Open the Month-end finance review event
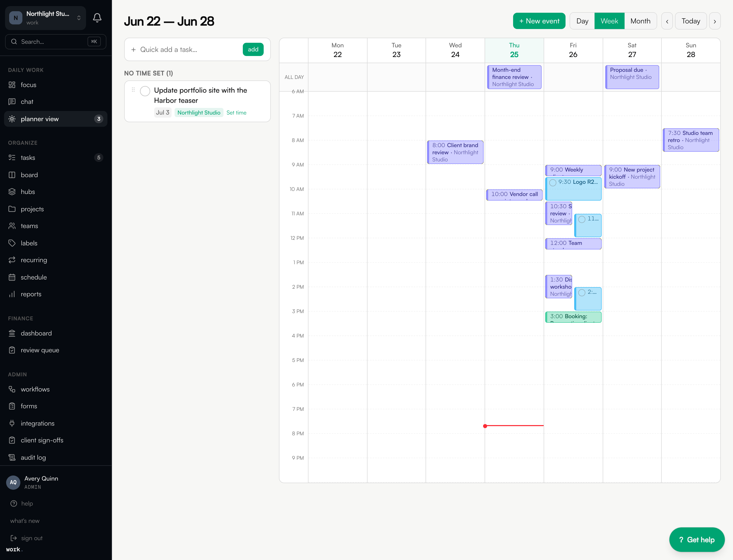Screen dimensions: 733x560 point(514,77)
